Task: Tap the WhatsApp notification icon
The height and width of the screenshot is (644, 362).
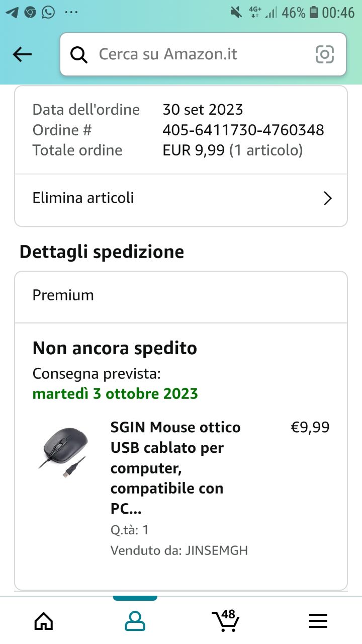Action: tap(48, 12)
